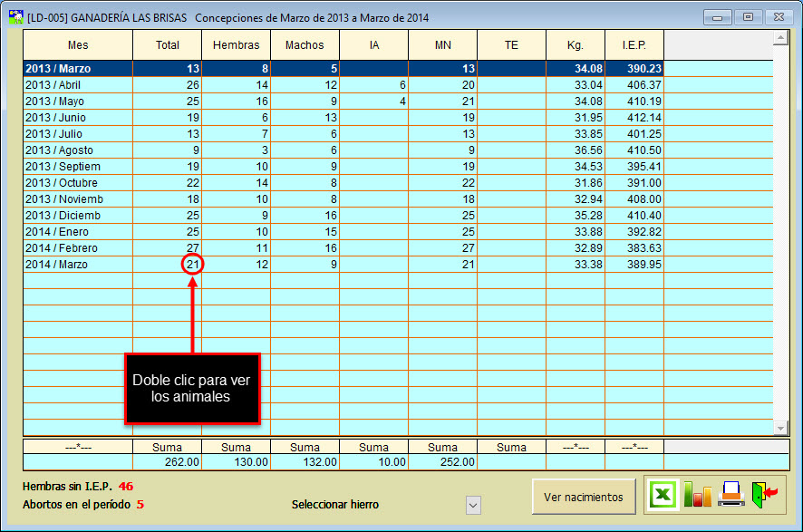Click the circled Total 21 for 2014 / Marzo
The width and height of the screenshot is (803, 532).
pyautogui.click(x=192, y=265)
